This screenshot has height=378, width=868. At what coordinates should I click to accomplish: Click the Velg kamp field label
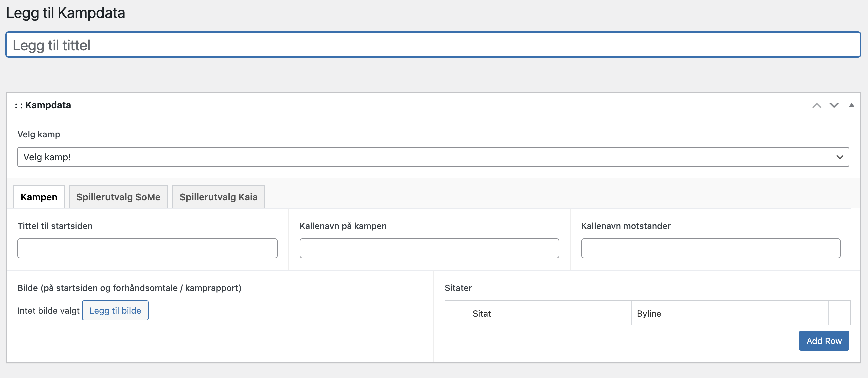point(39,134)
